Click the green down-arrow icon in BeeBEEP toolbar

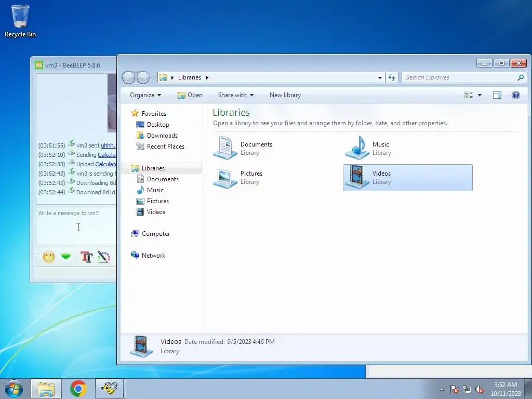[66, 257]
